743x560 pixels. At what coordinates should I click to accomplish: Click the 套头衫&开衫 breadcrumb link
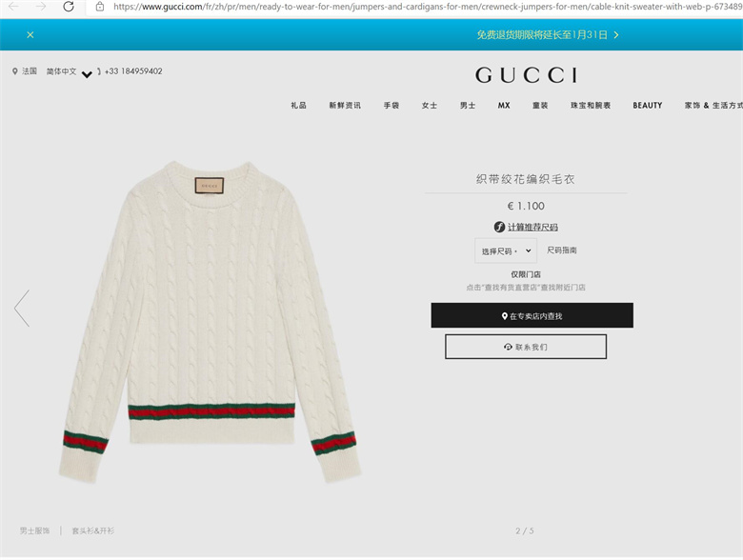click(x=93, y=530)
